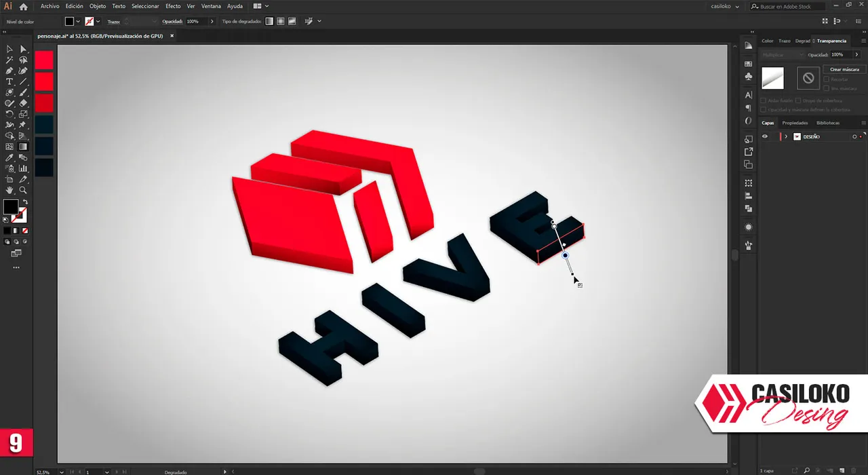Select the Type tool
The image size is (868, 475).
coord(9,81)
